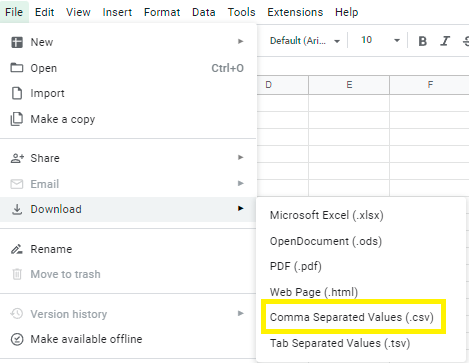469x363 pixels.
Task: Click the offline checkmark circle icon
Action: [x=17, y=339]
